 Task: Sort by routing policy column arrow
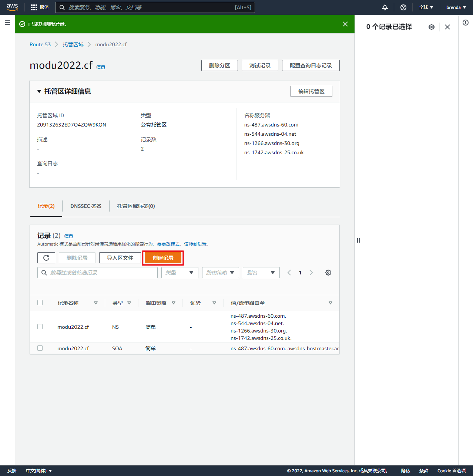click(x=174, y=303)
